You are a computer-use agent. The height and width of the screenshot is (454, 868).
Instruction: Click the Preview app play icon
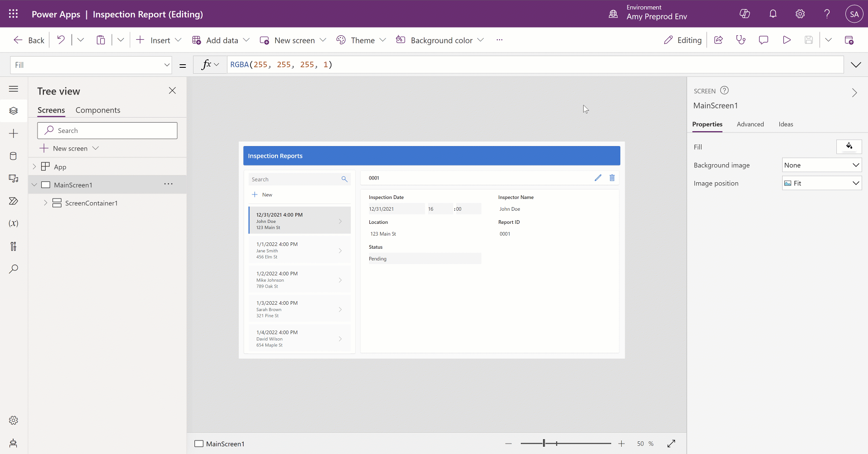(787, 40)
